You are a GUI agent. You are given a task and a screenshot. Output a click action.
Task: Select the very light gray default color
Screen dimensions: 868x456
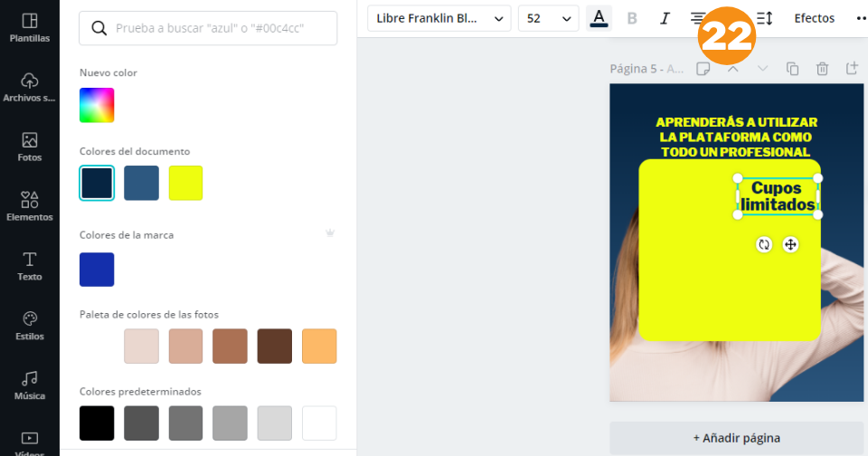tap(275, 423)
